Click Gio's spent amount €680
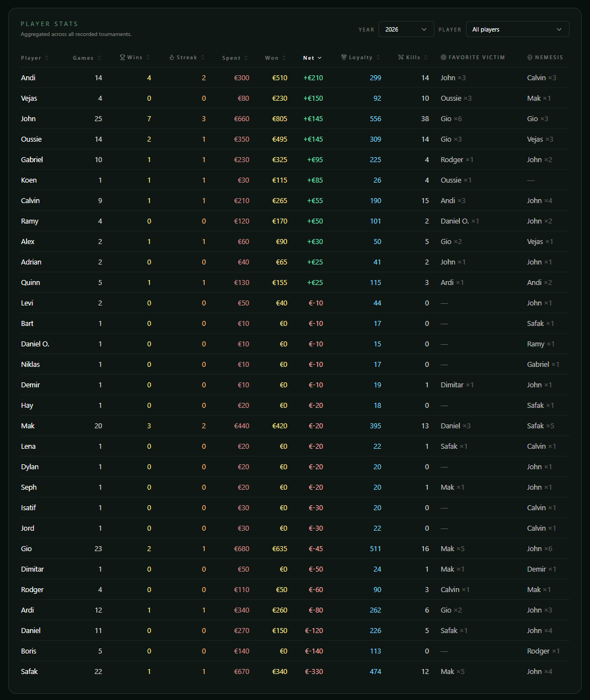 tap(242, 549)
